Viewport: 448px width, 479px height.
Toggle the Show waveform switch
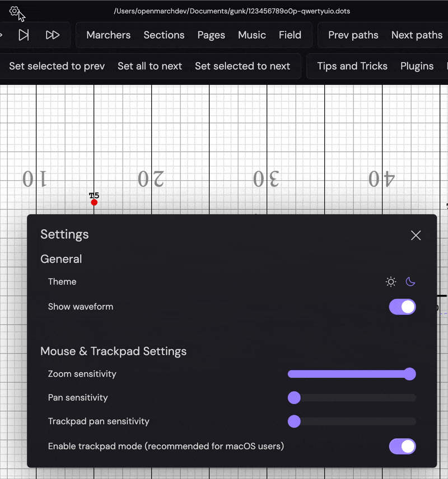[x=402, y=307]
